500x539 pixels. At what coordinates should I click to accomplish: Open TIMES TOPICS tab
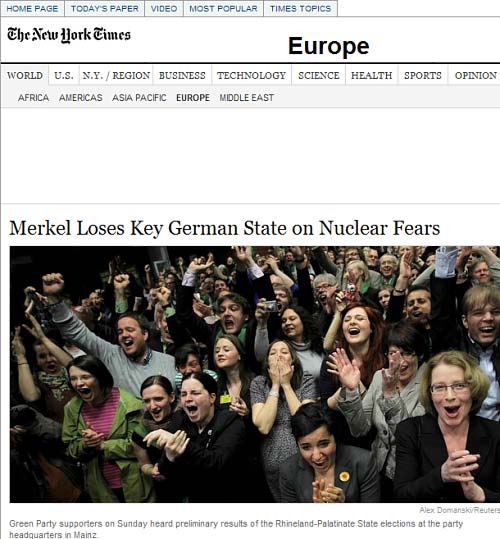(x=300, y=9)
